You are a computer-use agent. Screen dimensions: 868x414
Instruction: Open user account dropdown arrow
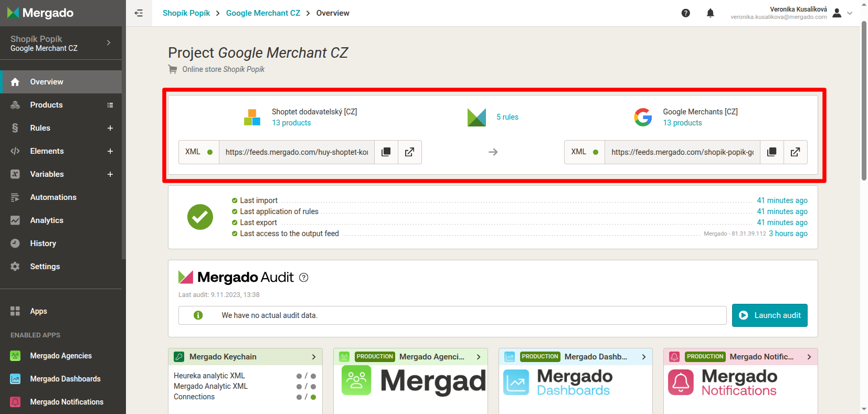click(x=850, y=13)
